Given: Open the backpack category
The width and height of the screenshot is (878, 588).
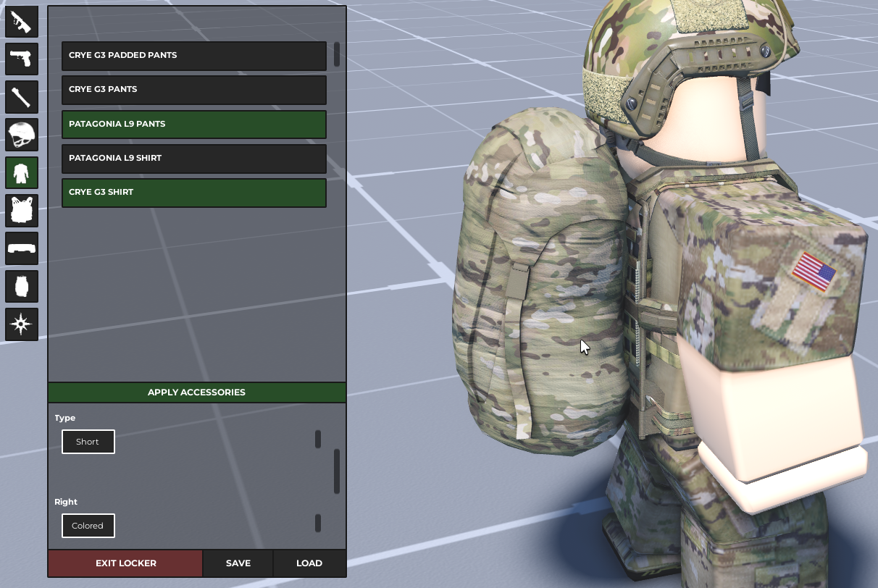Looking at the screenshot, I should [x=22, y=286].
